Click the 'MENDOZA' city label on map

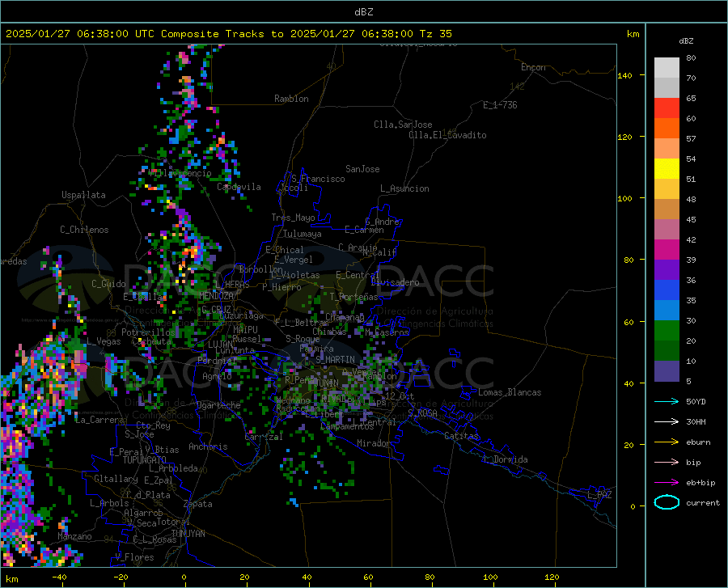(x=216, y=296)
